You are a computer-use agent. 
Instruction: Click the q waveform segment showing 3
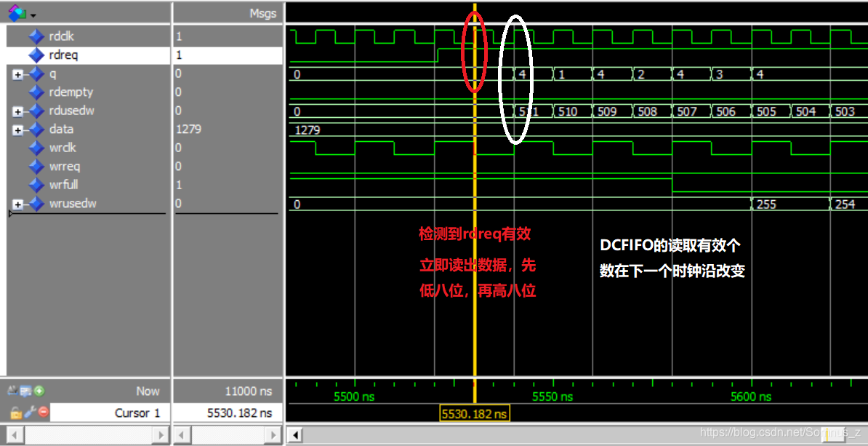tap(731, 74)
